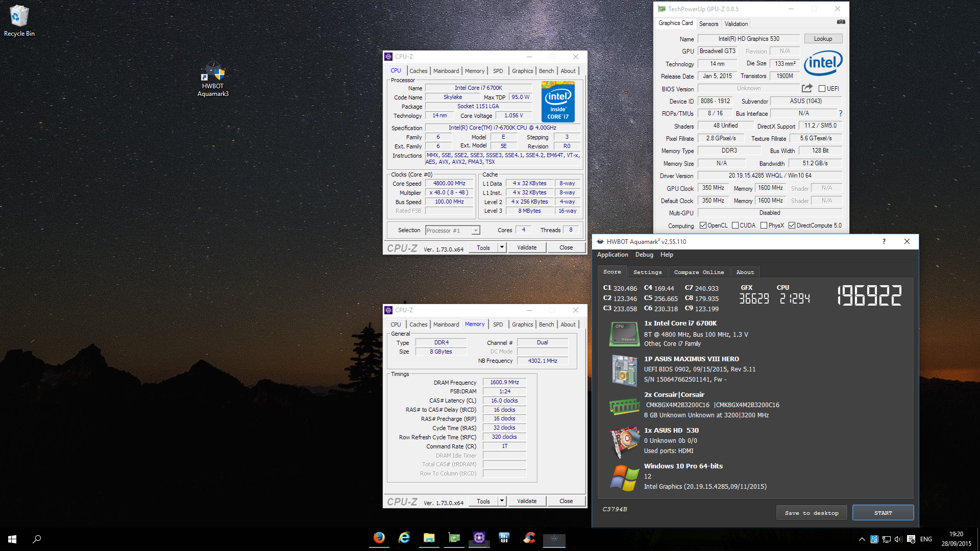Open the Processor #1 selection dropdown
The width and height of the screenshot is (980, 551).
tap(453, 231)
